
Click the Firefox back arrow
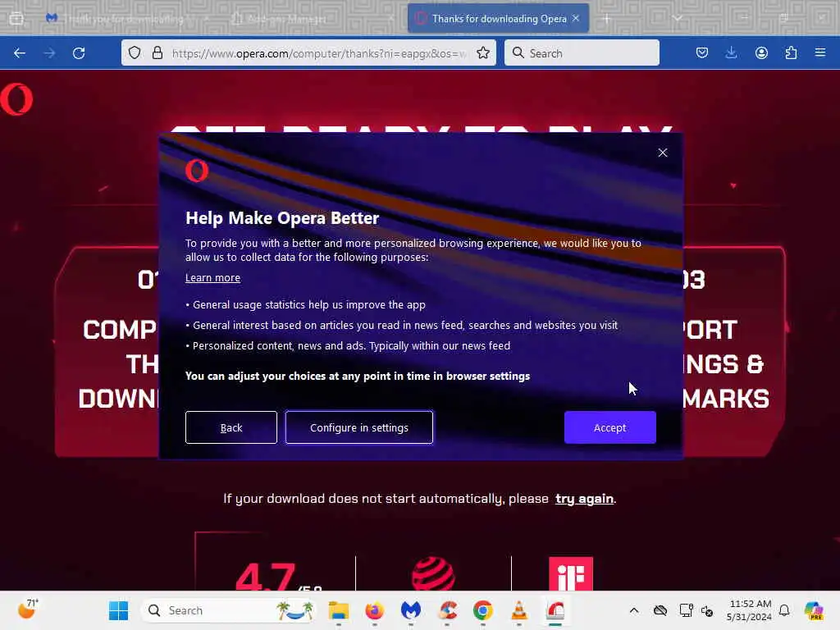click(20, 53)
